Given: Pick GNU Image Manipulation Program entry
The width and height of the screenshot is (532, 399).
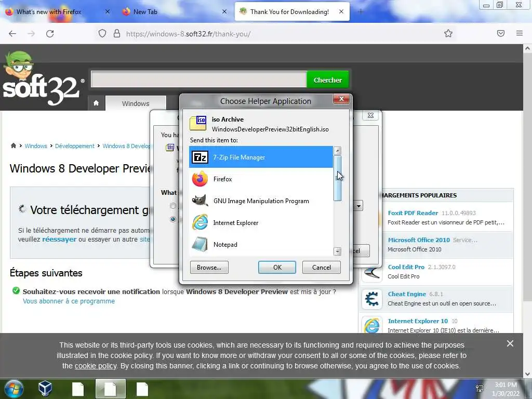Looking at the screenshot, I should tap(261, 201).
